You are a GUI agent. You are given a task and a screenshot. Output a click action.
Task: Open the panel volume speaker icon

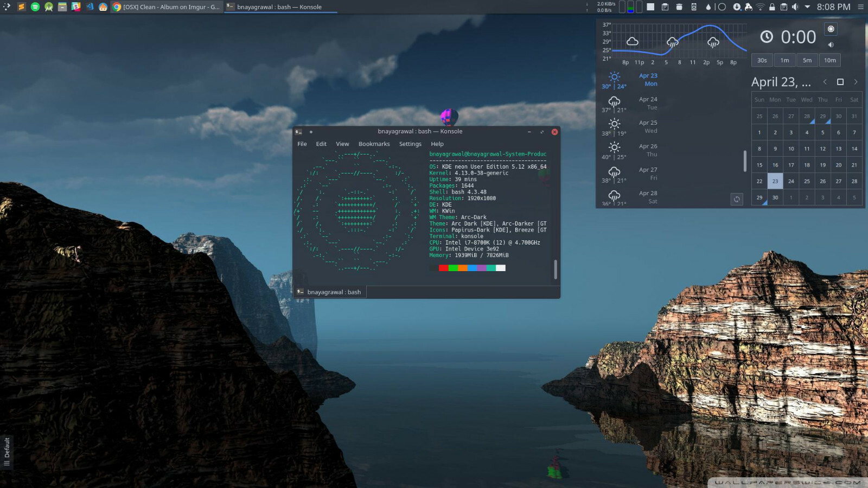point(795,7)
